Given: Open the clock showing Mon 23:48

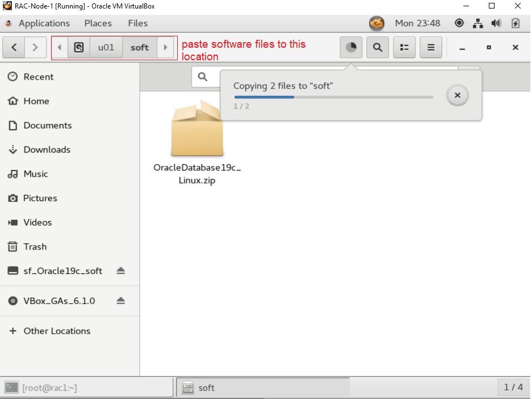Looking at the screenshot, I should click(x=418, y=23).
